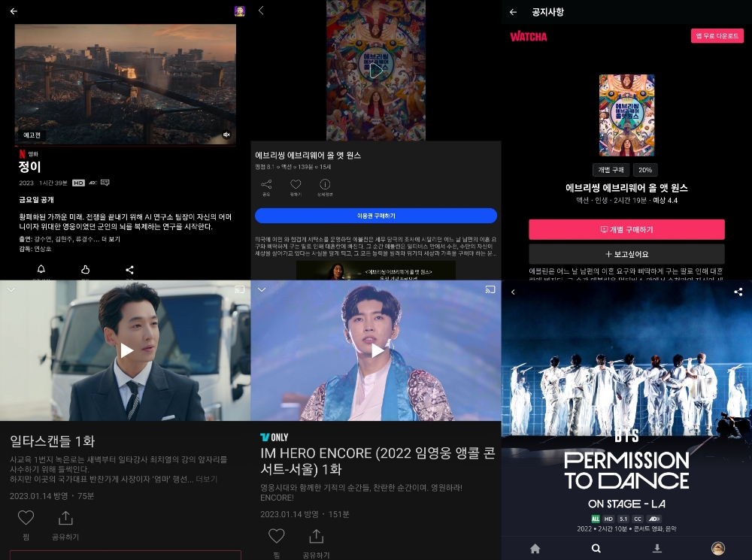
Task: Open profile avatar tab in bottom bar
Action: click(718, 549)
